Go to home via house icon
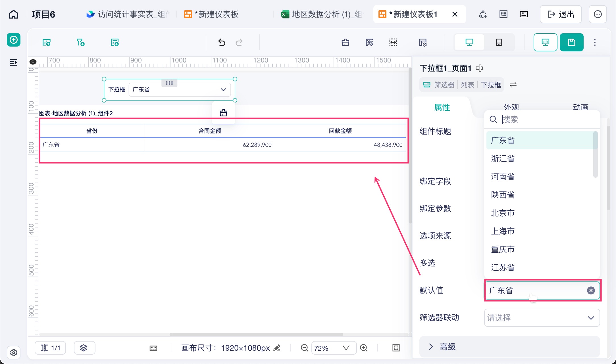616x364 pixels. pos(14,14)
